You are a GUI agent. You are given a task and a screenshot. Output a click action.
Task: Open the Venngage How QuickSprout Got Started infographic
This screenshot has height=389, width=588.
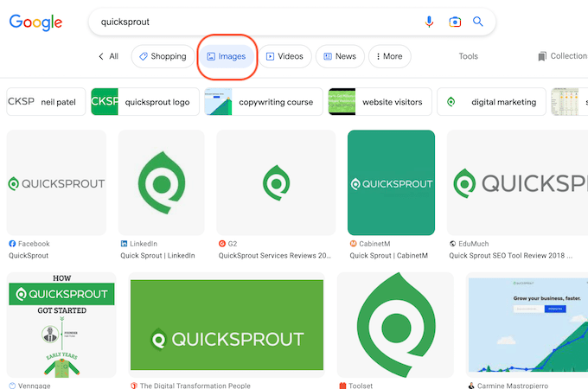click(61, 325)
